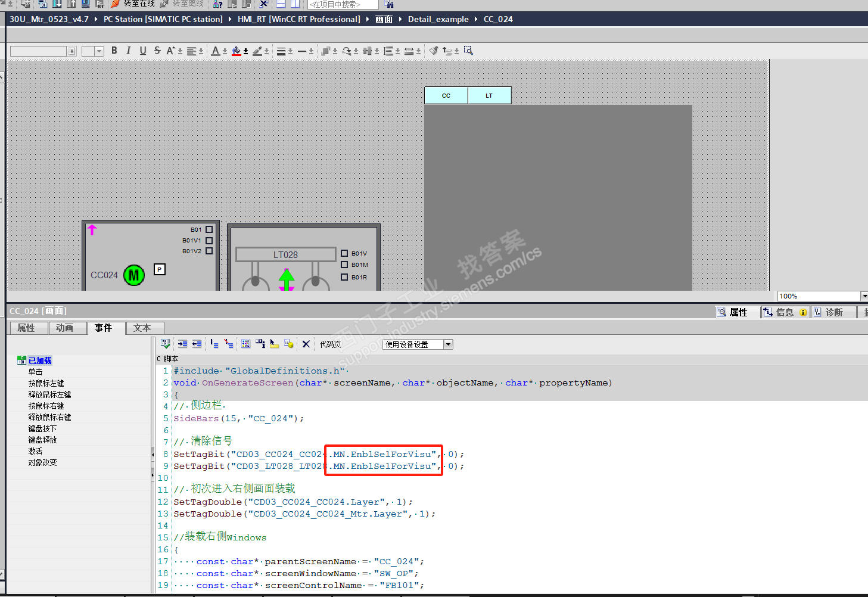Click the decrease indent icon in script toolbar
Screen dimensions: 868x597
197,344
